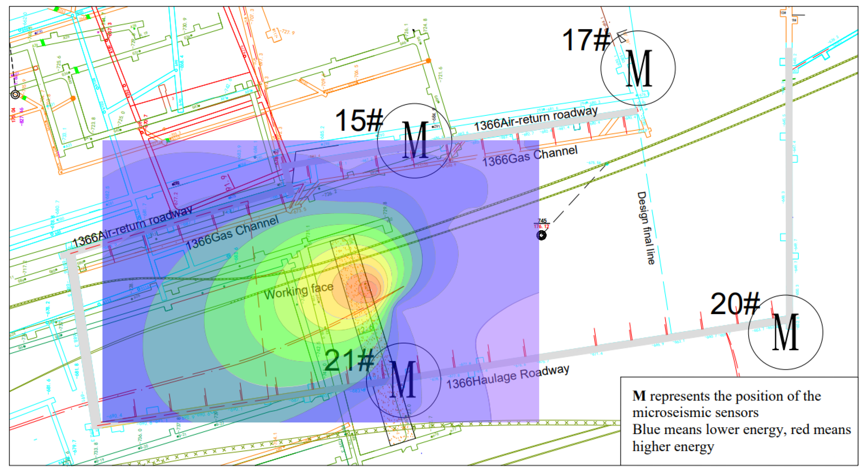
Task: Click the double-circle marker at far left edge
Action: pos(15,94)
